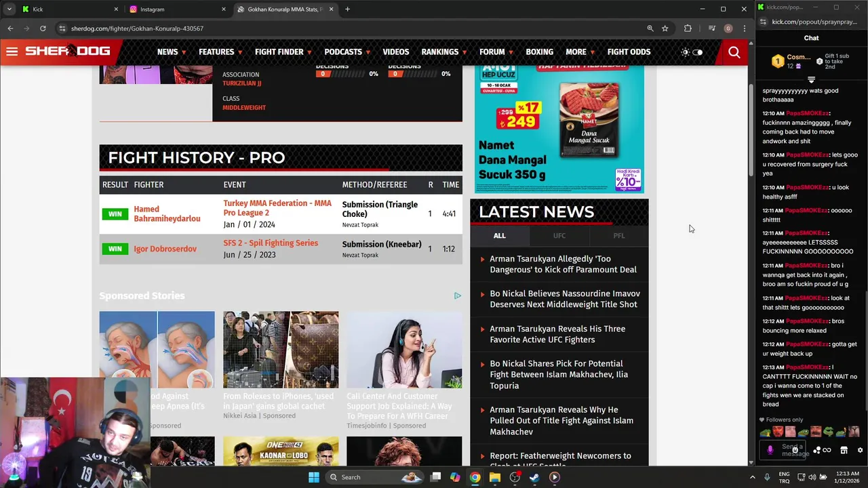The height and width of the screenshot is (488, 868).
Task: Read Bo Nickal Nassourdine Imavov title shot article
Action: pyautogui.click(x=564, y=299)
